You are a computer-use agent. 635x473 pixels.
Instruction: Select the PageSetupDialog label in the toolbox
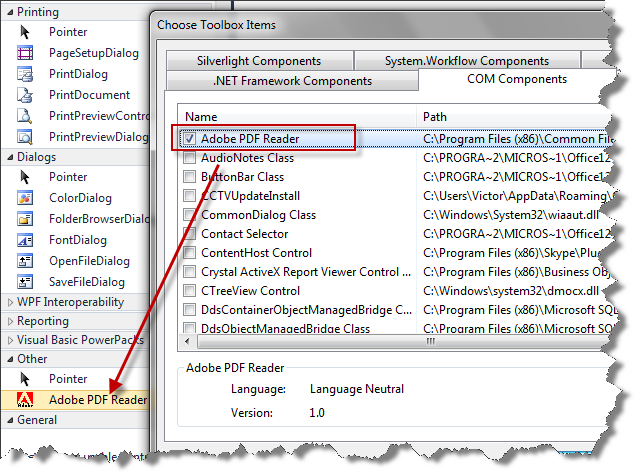[x=94, y=53]
